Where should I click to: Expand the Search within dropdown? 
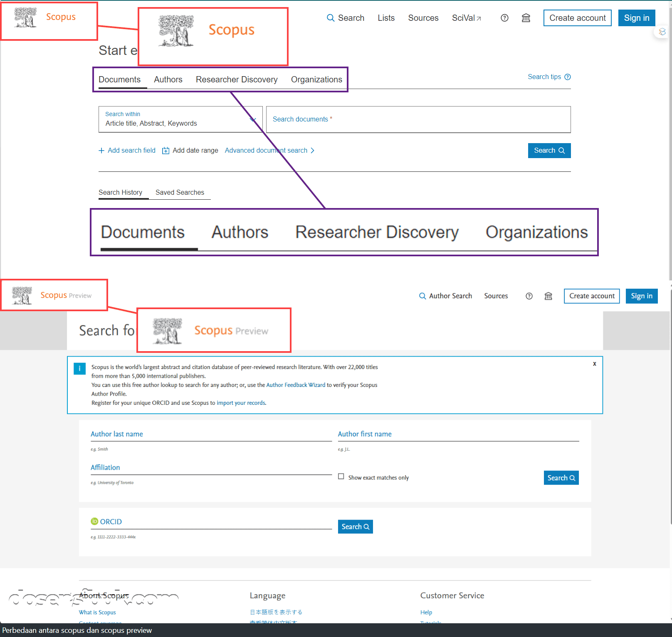coord(253,119)
